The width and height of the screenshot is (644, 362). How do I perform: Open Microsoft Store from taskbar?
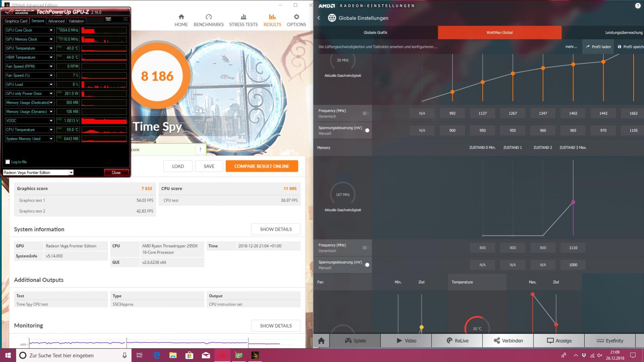click(x=189, y=355)
